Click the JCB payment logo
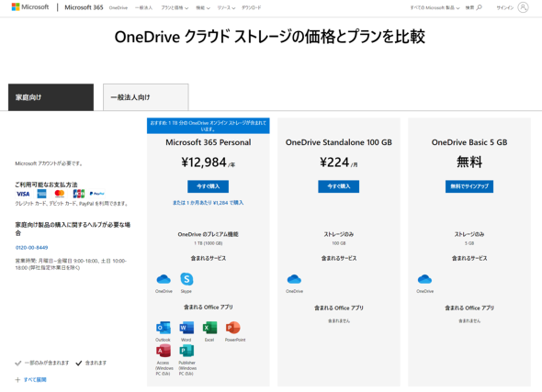Screen dimensions: 542x392 coord(78,194)
